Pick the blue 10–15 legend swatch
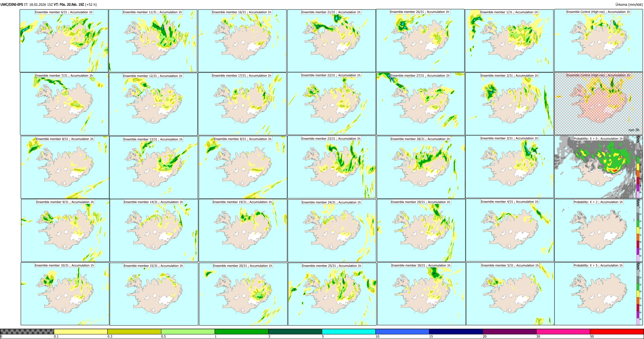Screen dimensions: 644x339 [402, 332]
